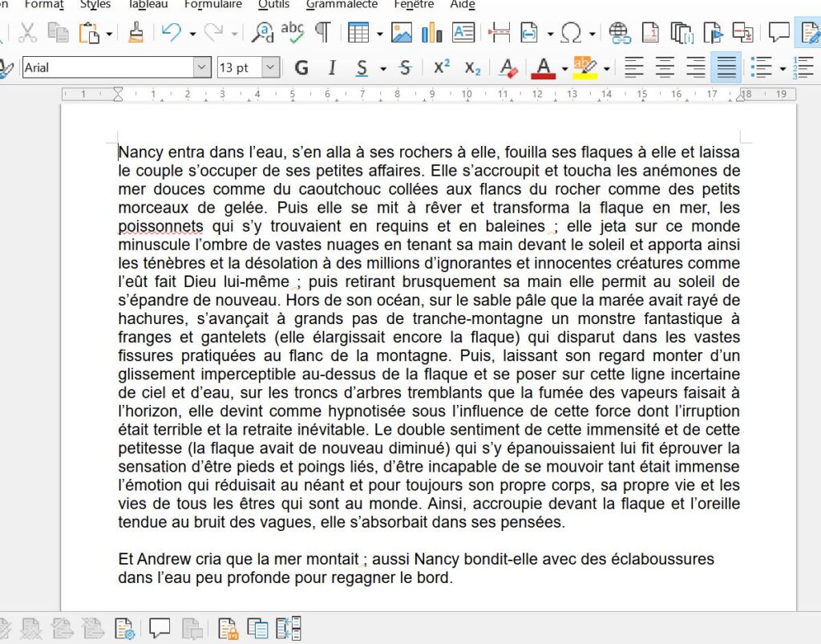This screenshot has height=644, width=821.
Task: Insert an endnote
Action: coord(681,33)
